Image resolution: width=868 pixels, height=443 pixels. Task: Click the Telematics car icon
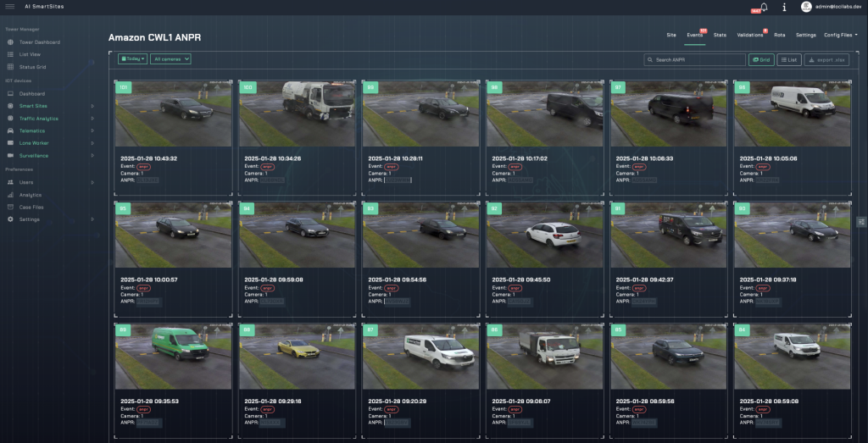10,131
